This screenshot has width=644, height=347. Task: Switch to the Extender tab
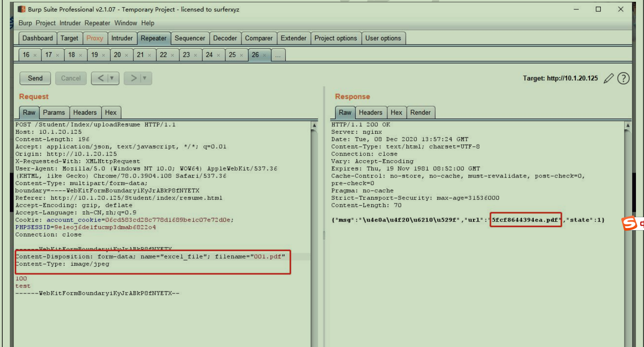294,38
